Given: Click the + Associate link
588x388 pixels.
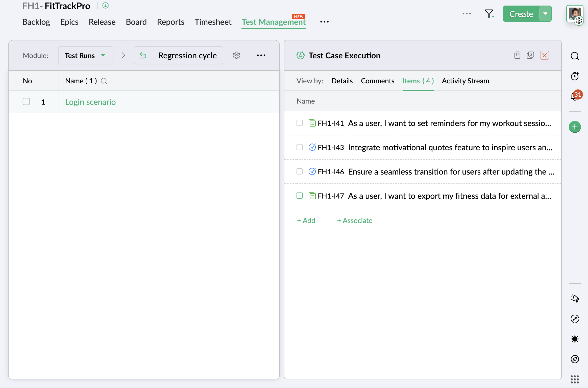Looking at the screenshot, I should [x=355, y=221].
